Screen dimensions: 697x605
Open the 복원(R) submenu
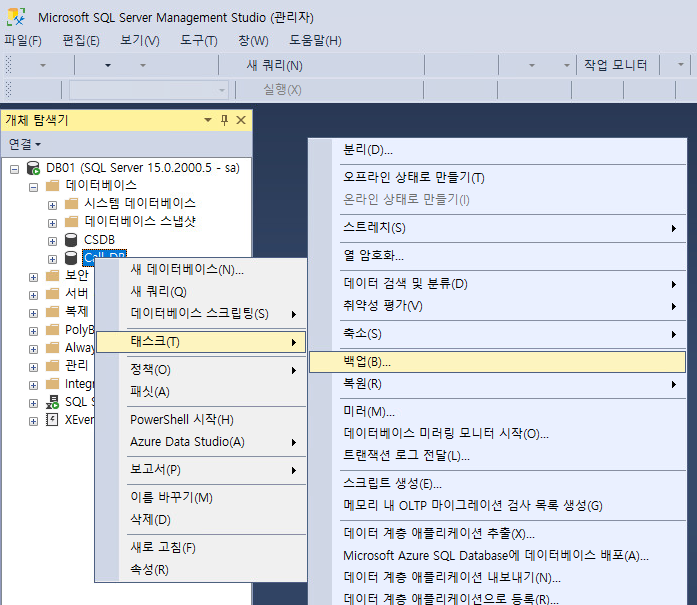click(497, 384)
